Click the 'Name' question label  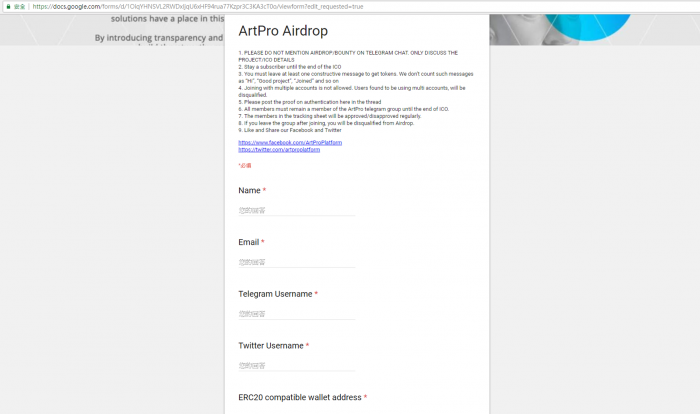(x=249, y=190)
